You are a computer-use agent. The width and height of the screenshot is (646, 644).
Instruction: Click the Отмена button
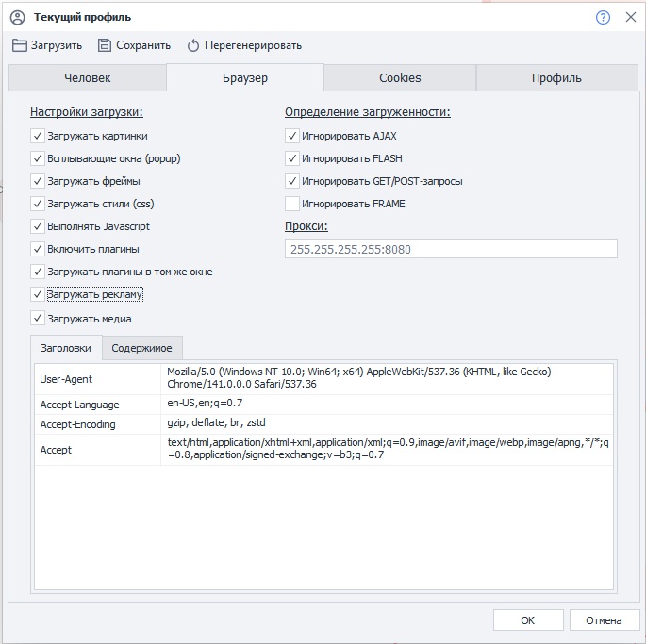pyautogui.click(x=604, y=620)
